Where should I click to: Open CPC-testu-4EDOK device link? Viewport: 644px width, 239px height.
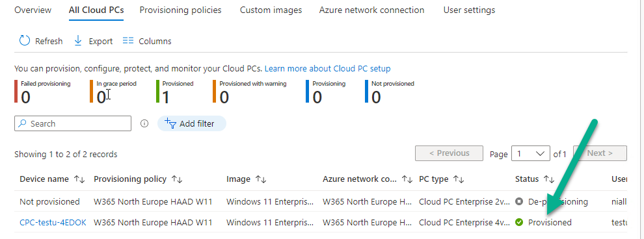coord(53,222)
